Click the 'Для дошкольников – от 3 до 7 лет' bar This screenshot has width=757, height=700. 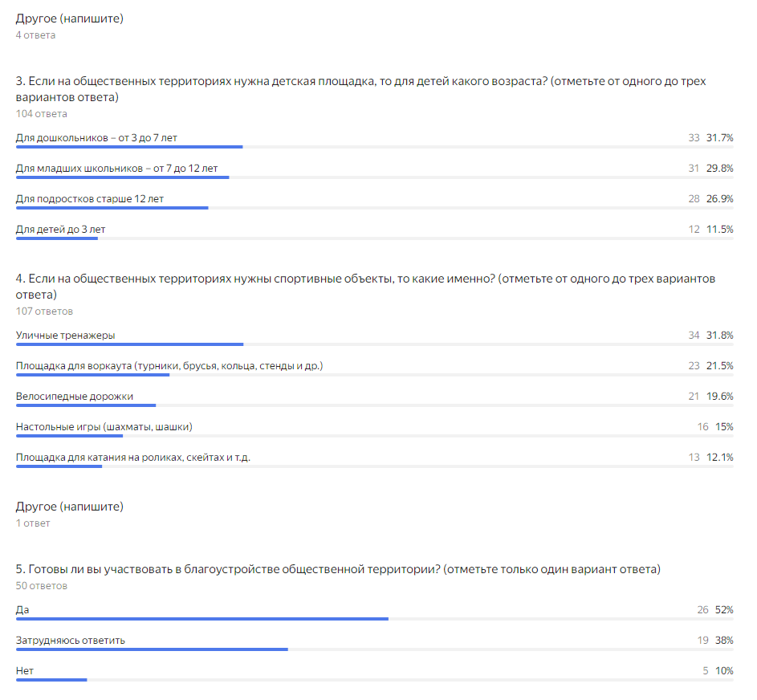coord(375,147)
